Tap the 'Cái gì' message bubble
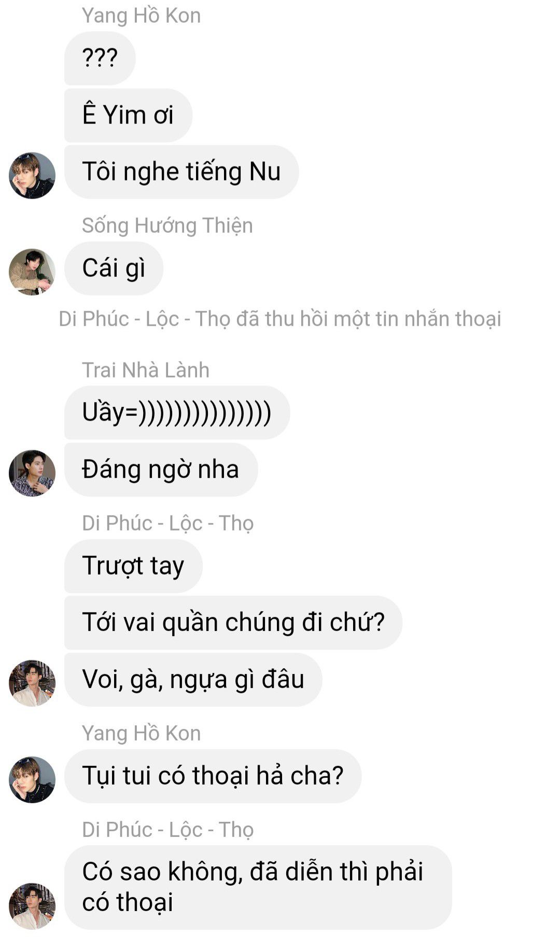 click(114, 268)
